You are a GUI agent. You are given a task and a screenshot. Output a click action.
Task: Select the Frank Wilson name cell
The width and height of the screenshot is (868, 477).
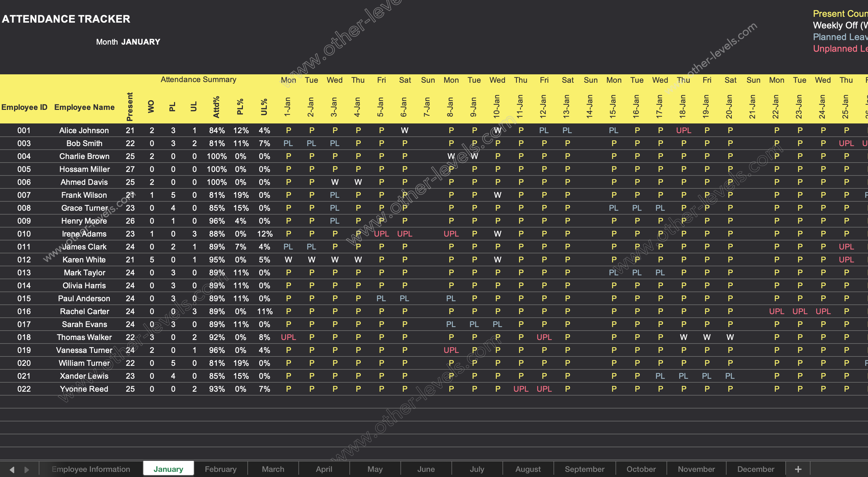click(x=84, y=195)
